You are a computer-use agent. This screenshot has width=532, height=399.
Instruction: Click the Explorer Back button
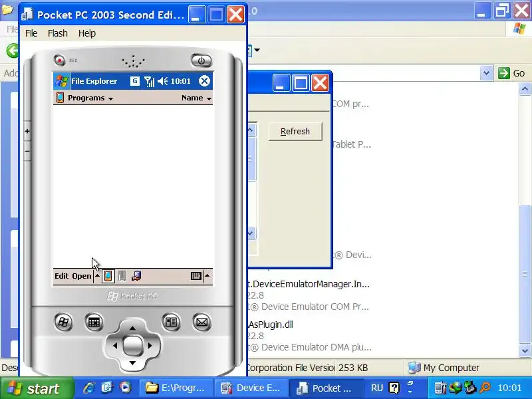tap(13, 51)
